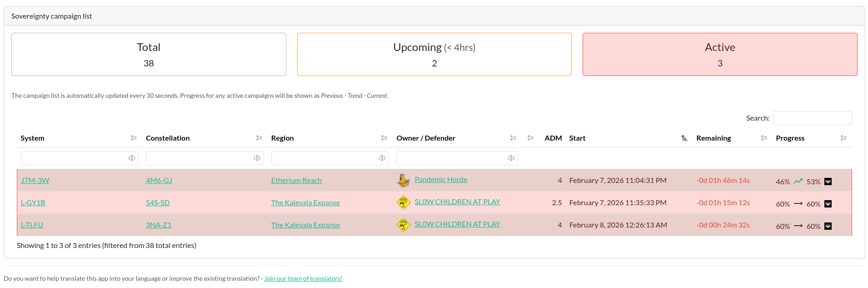
Task: Open the Etherium Reach region link
Action: coord(296,180)
